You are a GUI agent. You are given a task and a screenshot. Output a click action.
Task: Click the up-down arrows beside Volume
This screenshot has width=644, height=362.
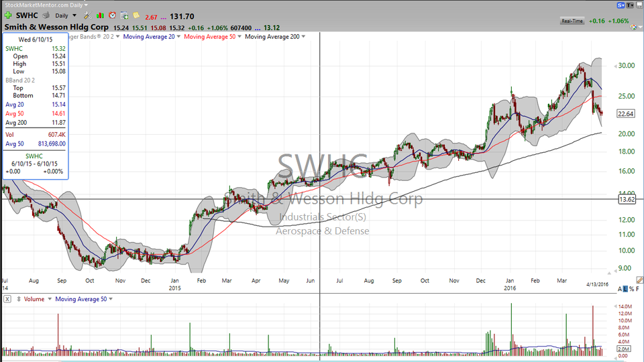click(19, 299)
